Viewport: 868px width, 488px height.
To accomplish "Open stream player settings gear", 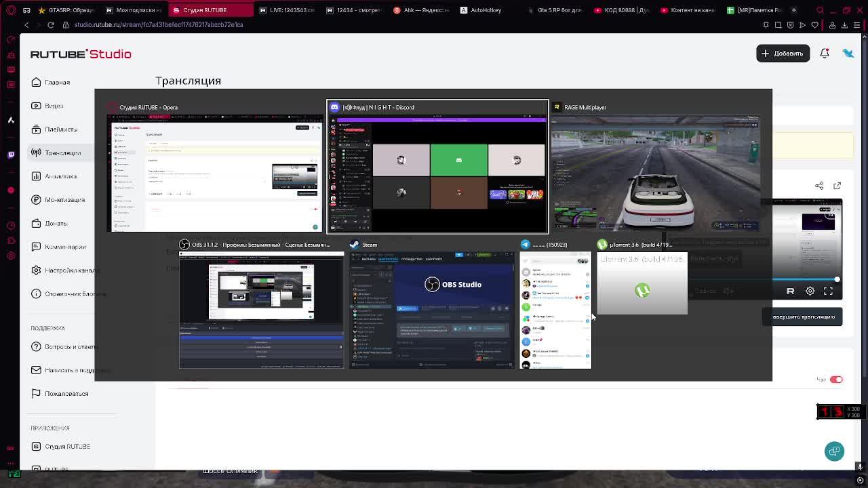I will [x=810, y=291].
